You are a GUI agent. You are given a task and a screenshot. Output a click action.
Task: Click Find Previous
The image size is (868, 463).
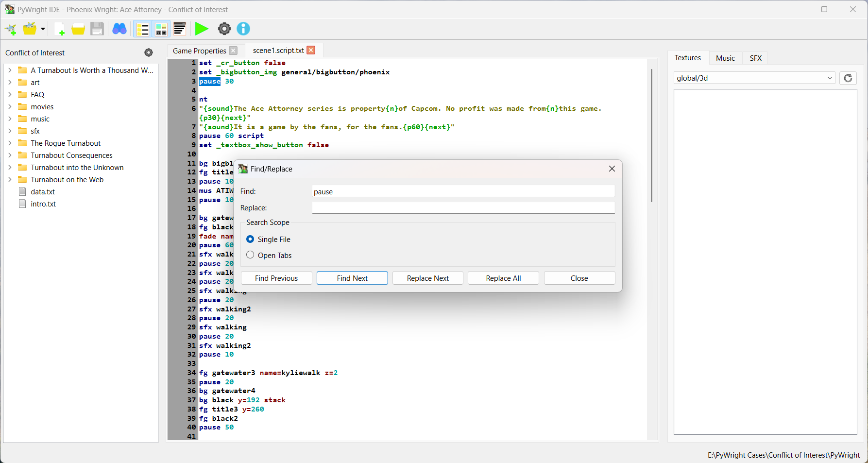[276, 278]
